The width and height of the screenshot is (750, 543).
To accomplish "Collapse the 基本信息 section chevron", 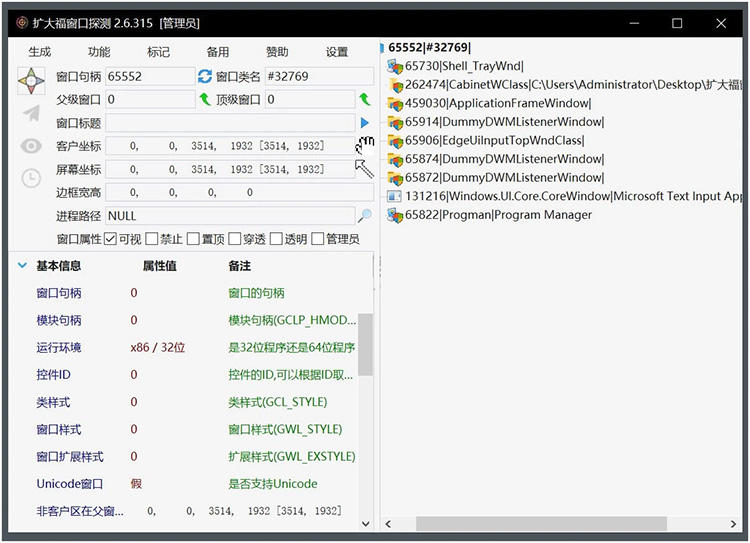I will pos(22,266).
